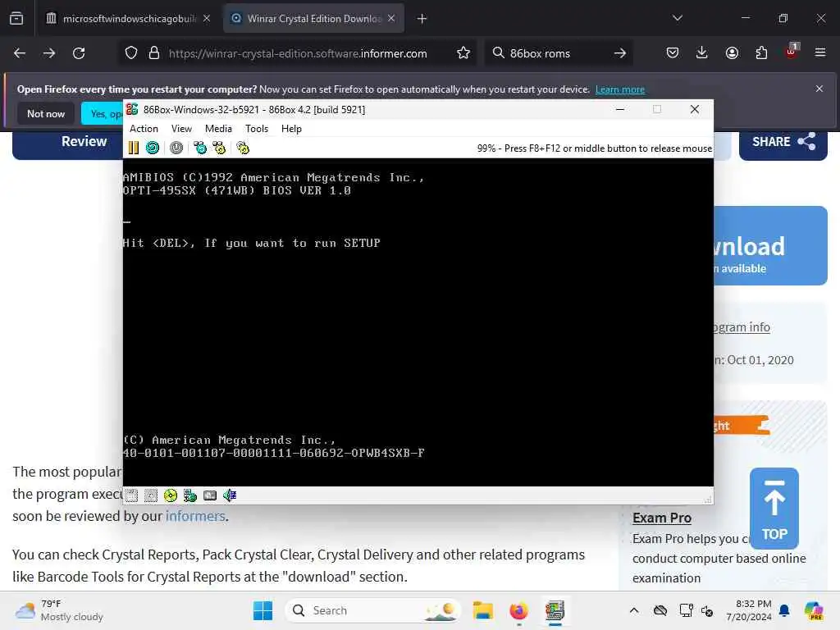Open the 86Box View menu
This screenshot has height=630, width=840.
181,129
